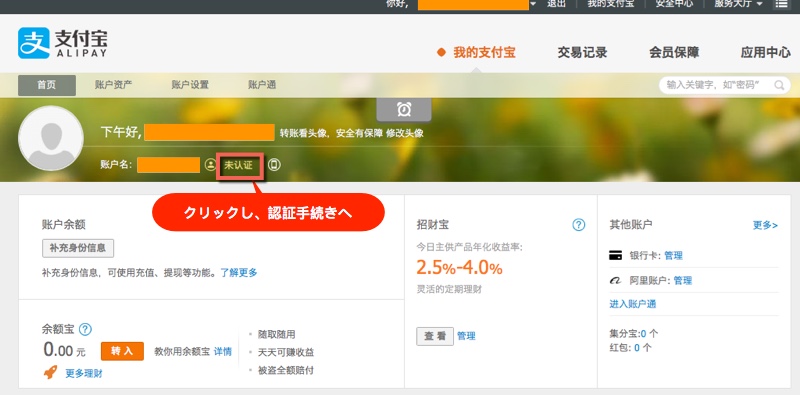Click the 未认证 verification status link

[238, 165]
